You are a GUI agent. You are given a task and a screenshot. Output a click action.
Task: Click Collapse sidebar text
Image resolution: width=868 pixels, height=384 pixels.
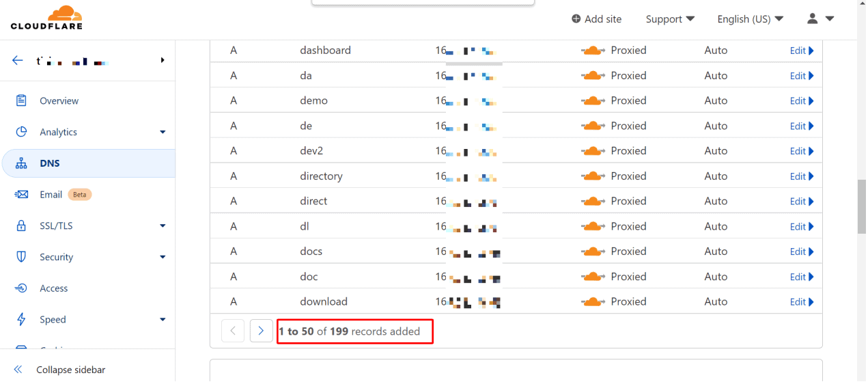pos(71,370)
